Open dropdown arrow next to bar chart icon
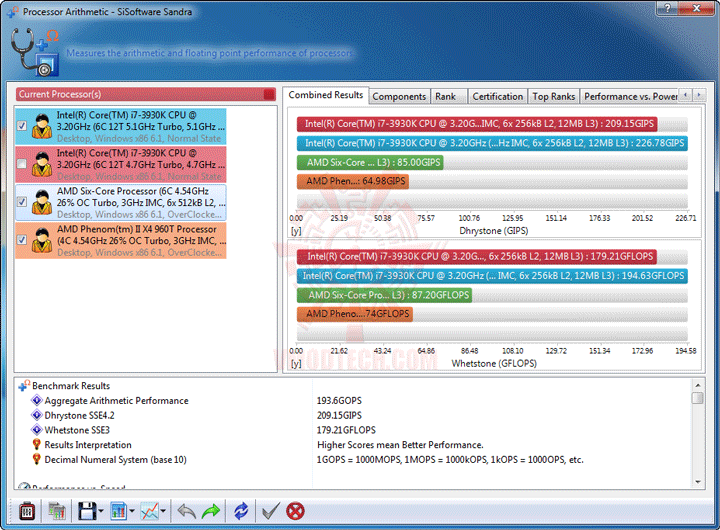The width and height of the screenshot is (720, 530). click(132, 511)
